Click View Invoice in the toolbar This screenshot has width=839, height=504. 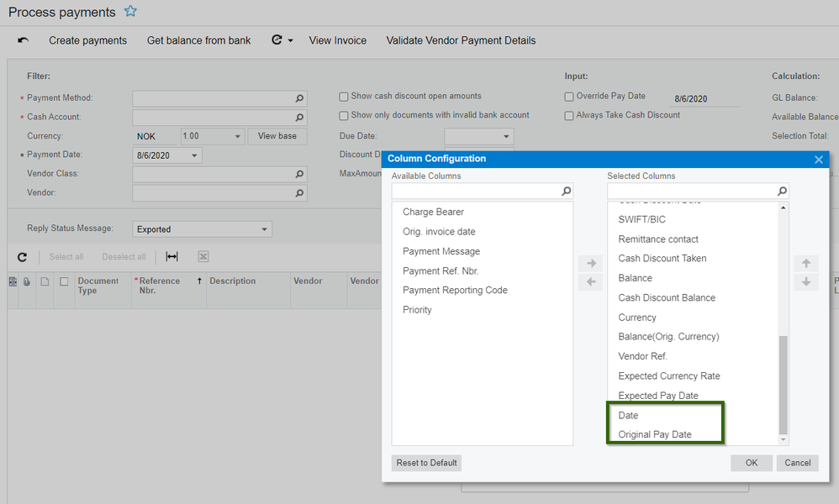(337, 40)
